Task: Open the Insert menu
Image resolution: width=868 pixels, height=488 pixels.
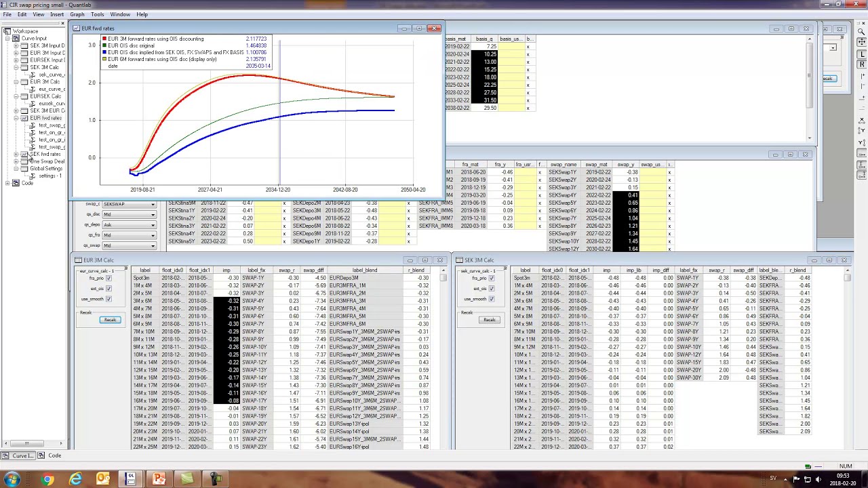Action: point(57,14)
